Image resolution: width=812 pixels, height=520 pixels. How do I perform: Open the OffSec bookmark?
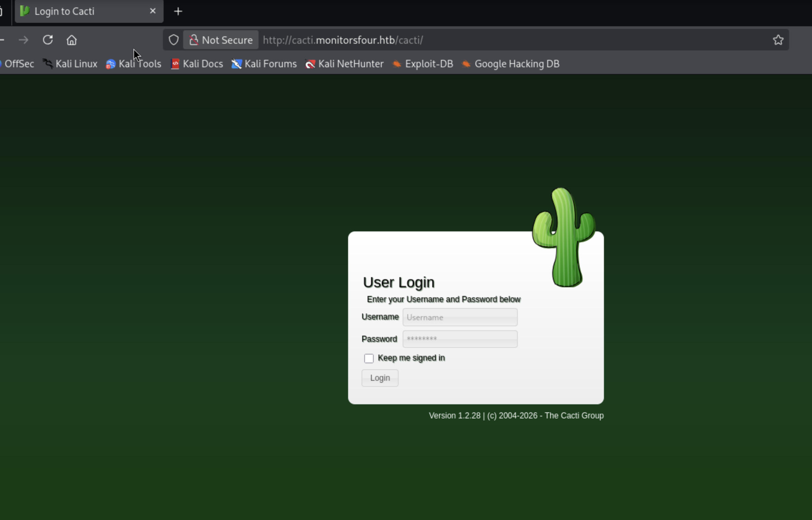(17, 64)
